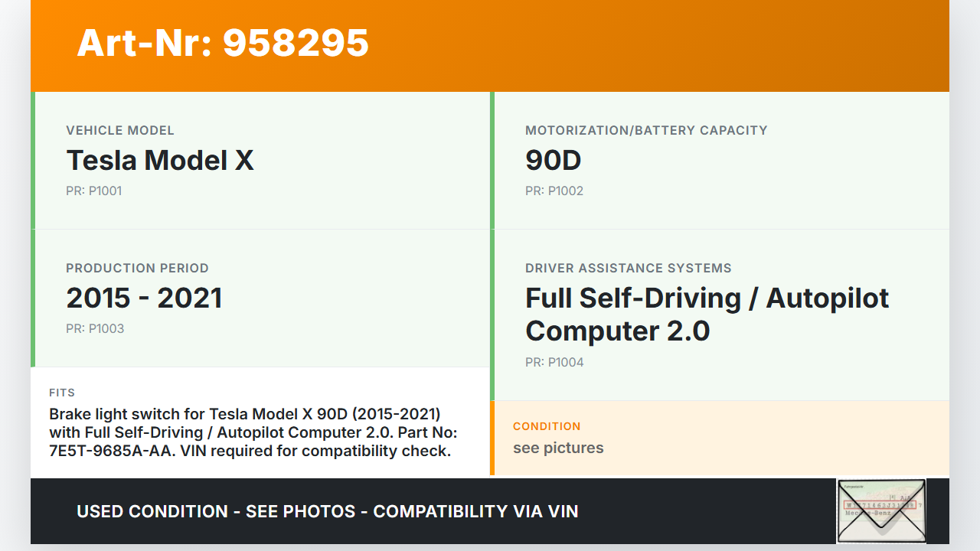Click PR code P1001
Screen dimensions: 980x551
(93, 191)
